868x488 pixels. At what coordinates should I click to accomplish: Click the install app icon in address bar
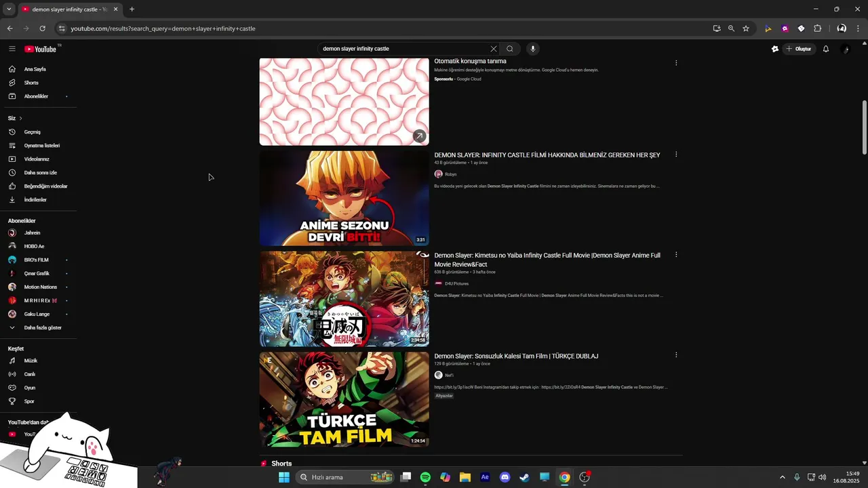717,28
